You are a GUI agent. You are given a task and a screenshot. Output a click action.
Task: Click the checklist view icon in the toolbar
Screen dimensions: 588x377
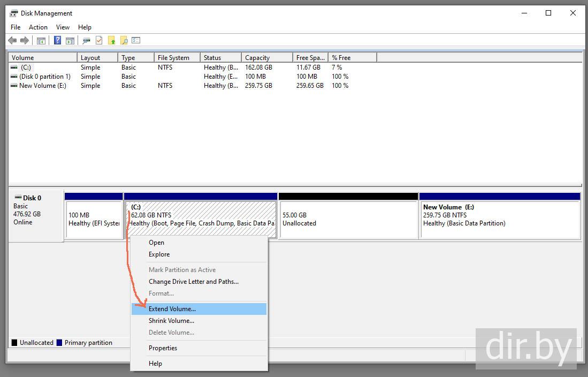point(136,41)
